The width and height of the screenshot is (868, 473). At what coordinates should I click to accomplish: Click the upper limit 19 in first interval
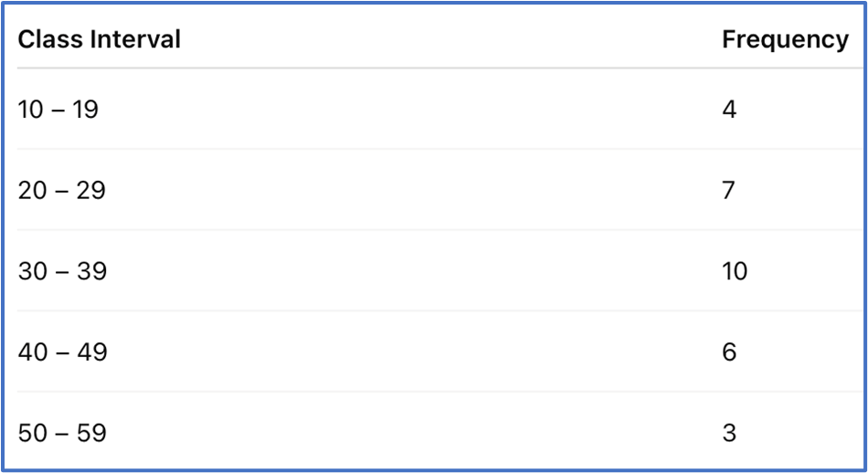point(85,110)
